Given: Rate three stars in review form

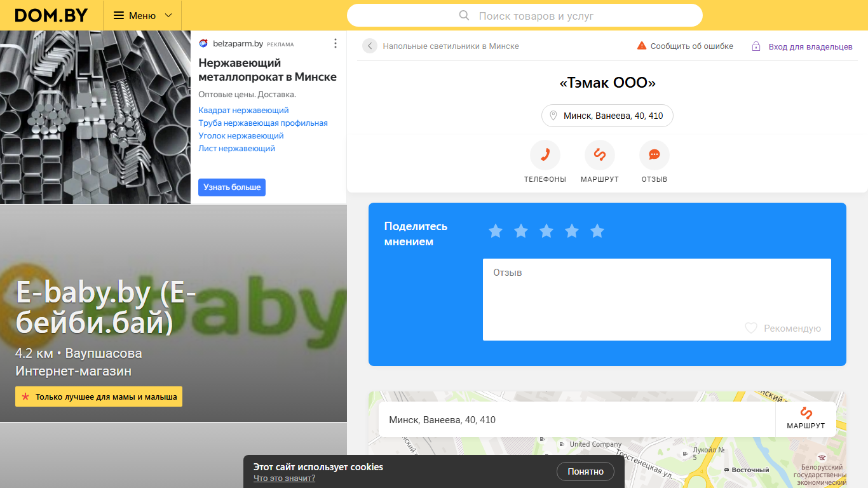Looking at the screenshot, I should point(546,231).
